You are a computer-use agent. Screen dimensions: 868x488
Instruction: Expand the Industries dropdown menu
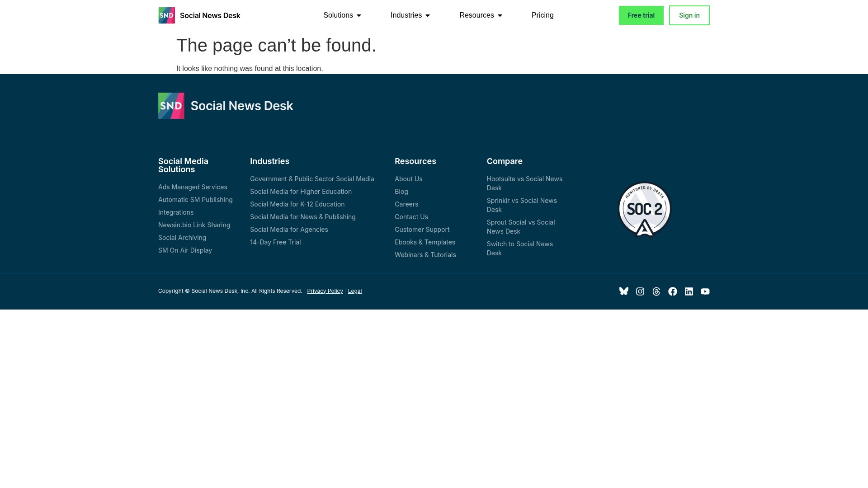[410, 15]
